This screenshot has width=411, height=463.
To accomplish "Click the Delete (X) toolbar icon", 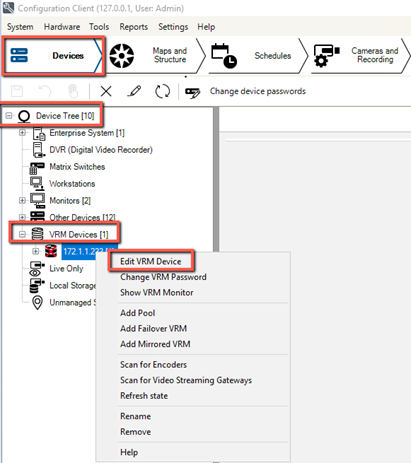I will 106,91.
